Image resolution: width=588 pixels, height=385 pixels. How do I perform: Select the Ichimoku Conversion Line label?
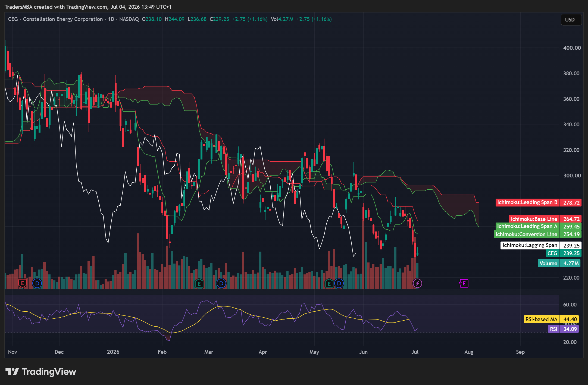[537, 234]
